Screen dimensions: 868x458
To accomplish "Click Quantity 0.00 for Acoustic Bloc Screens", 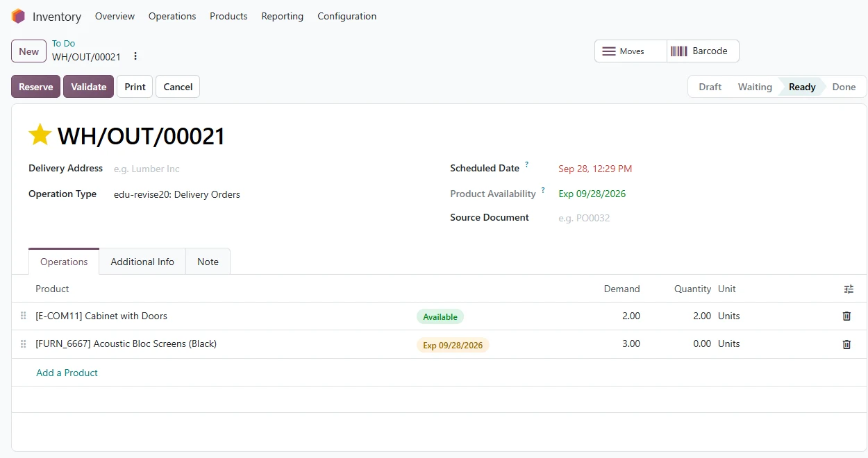I will click(x=702, y=343).
